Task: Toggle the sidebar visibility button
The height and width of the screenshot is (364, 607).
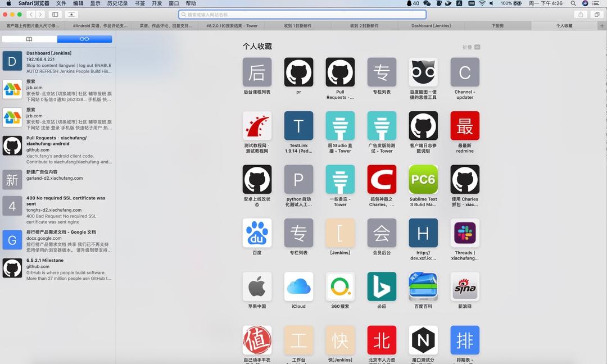Action: click(x=55, y=15)
